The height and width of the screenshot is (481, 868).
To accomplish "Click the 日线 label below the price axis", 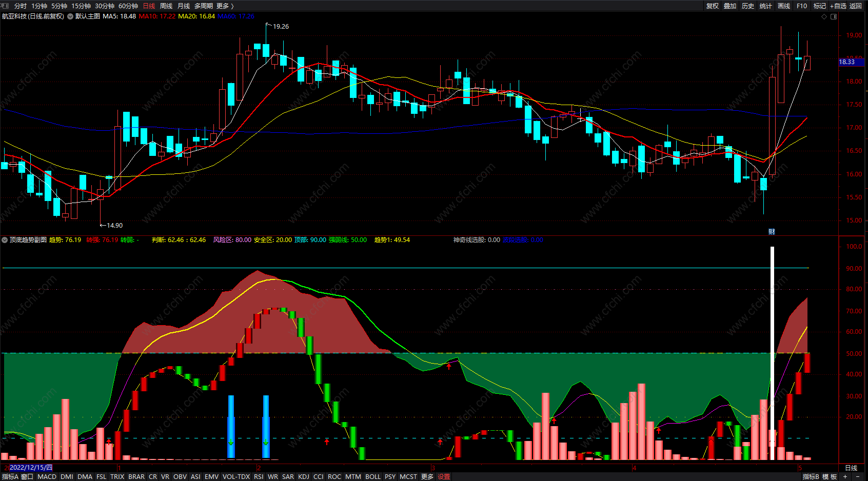I will pos(851,468).
